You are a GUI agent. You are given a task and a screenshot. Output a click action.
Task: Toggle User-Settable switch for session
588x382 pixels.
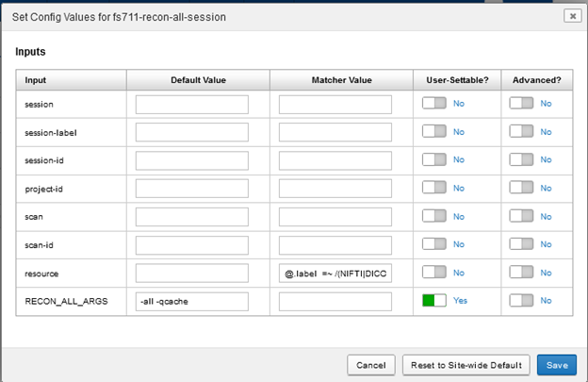point(433,104)
